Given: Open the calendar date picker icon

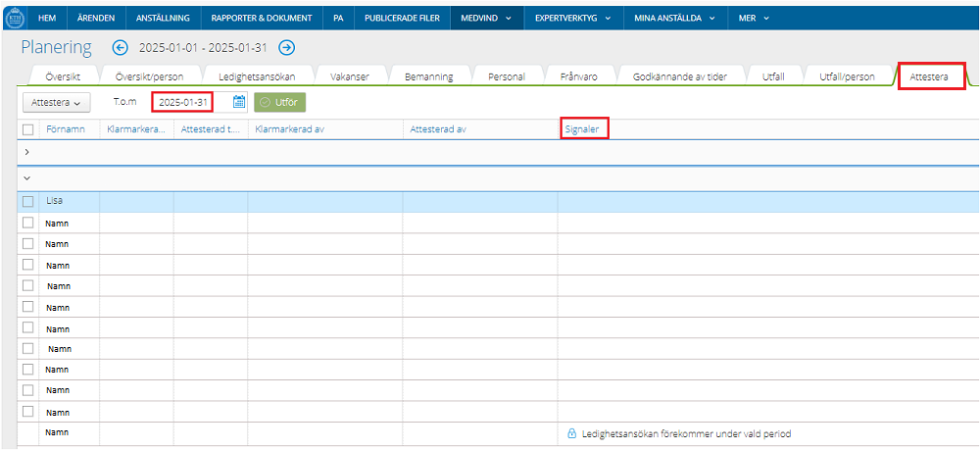Looking at the screenshot, I should [239, 101].
